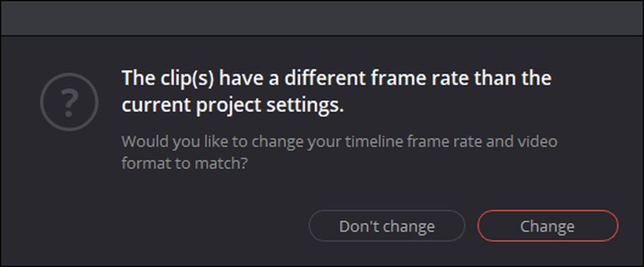Accept the frame rate change prompt
This screenshot has width=644, height=267.
coord(547,226)
